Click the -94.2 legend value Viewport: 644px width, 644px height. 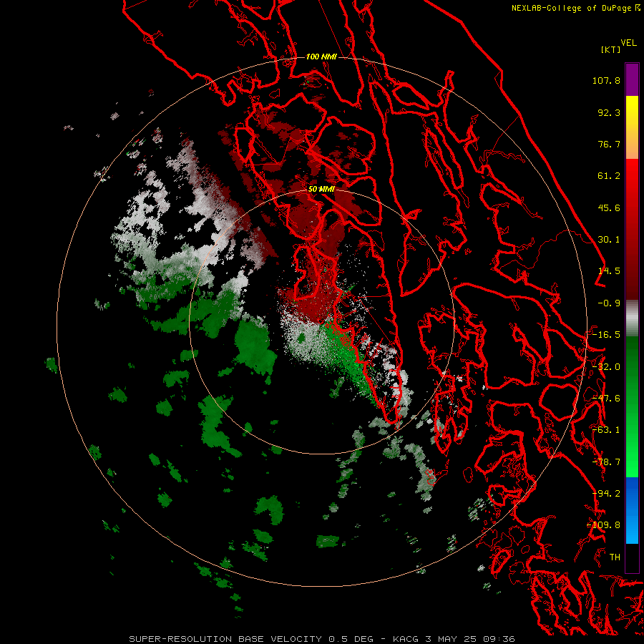[x=606, y=494]
